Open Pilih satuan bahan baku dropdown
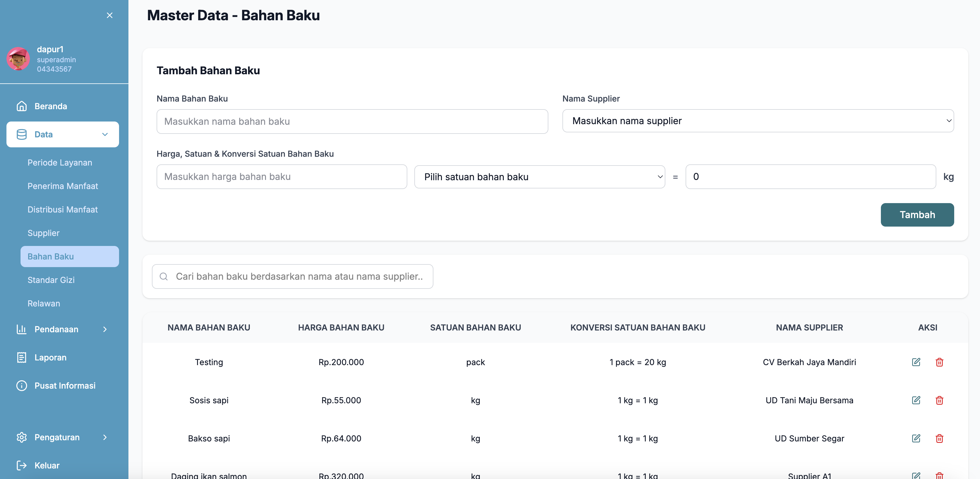980x479 pixels. coord(539,177)
